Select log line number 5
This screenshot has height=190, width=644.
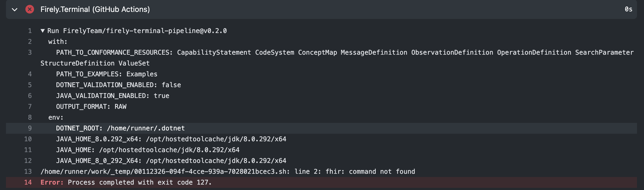(x=30, y=85)
